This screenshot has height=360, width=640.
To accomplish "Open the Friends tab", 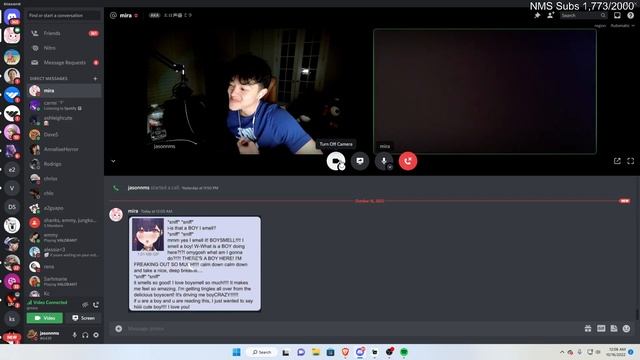I will coord(64,33).
